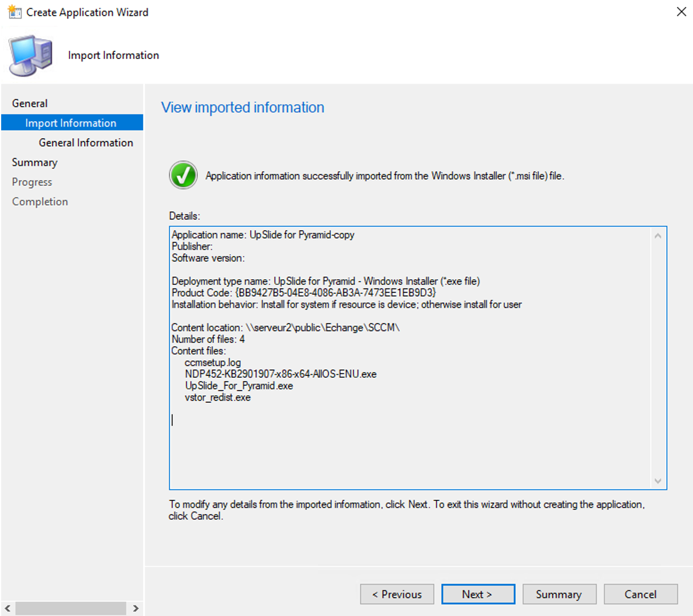Click the 'Number of files: 4' line
The image size is (693, 616).
(208, 339)
